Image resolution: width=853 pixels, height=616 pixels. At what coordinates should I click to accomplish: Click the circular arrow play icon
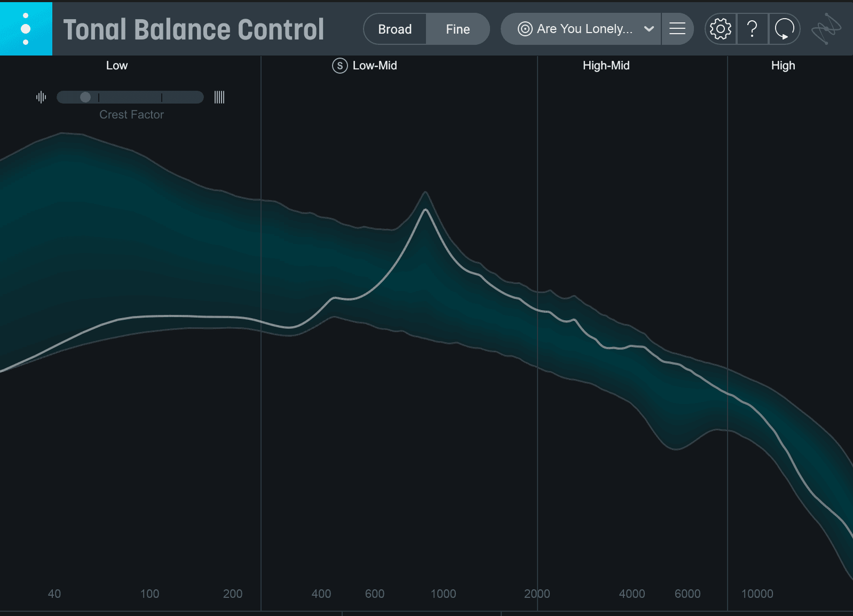coord(784,29)
